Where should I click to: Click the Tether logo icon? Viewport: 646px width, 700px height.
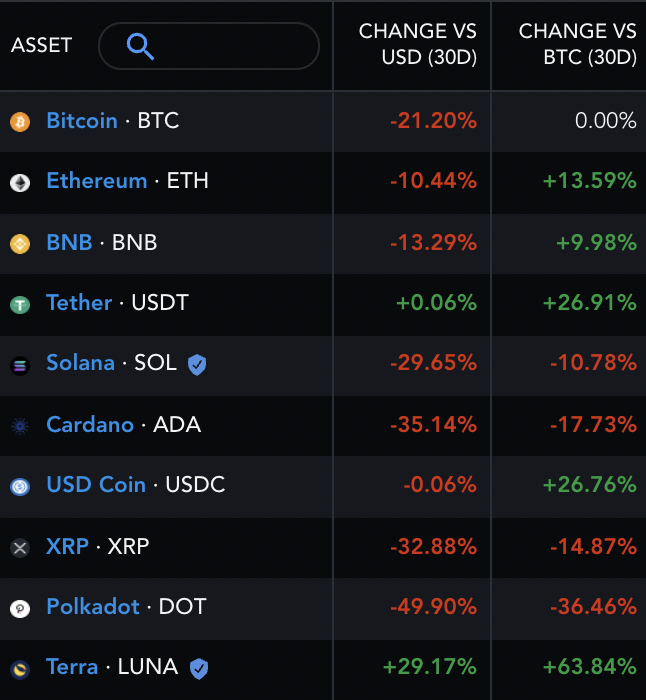20,304
